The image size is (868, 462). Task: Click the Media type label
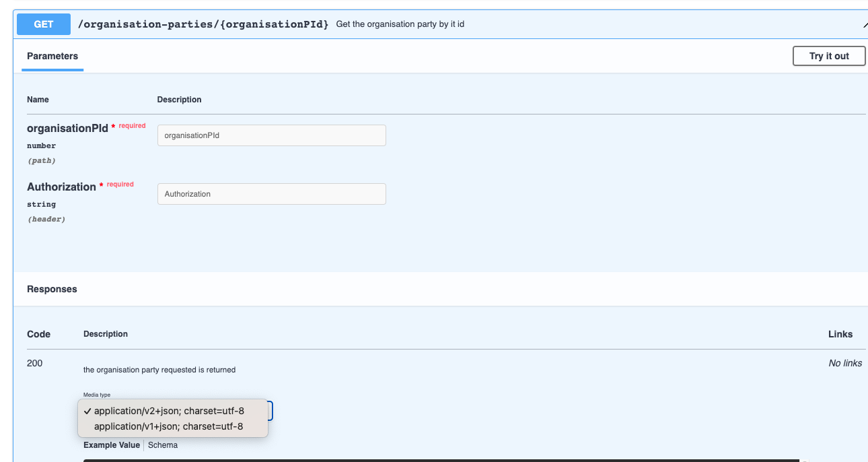[x=97, y=395]
